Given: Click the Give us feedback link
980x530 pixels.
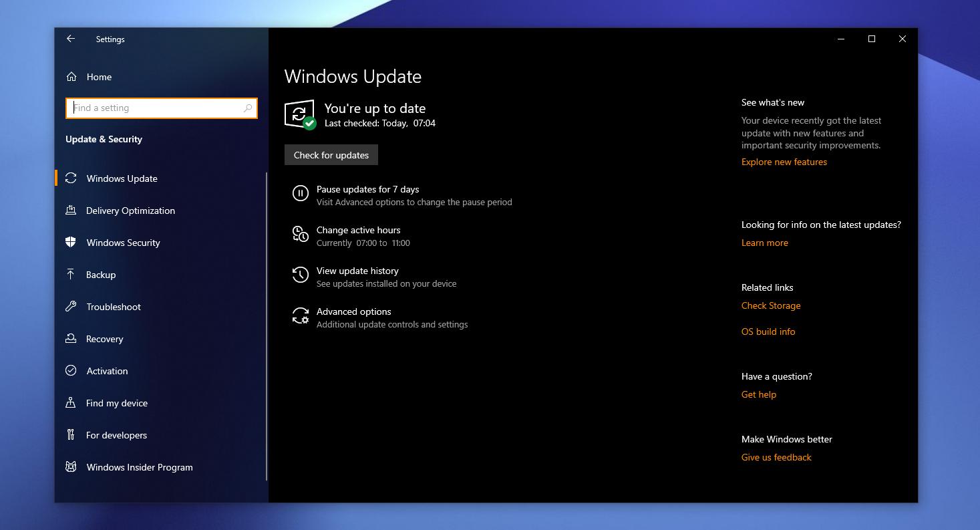Looking at the screenshot, I should pos(776,457).
